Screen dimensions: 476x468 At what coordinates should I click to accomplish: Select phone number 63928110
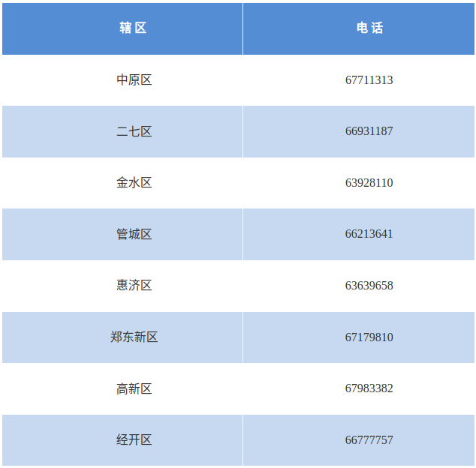pos(369,183)
